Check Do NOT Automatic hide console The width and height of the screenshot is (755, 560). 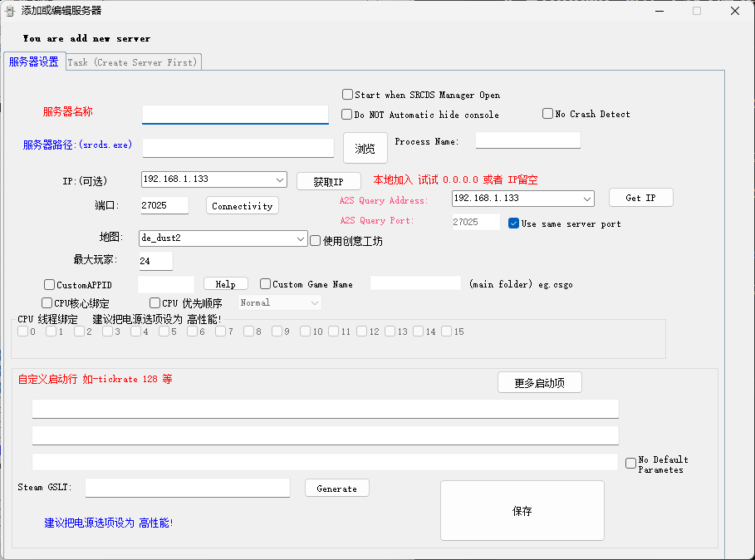347,114
